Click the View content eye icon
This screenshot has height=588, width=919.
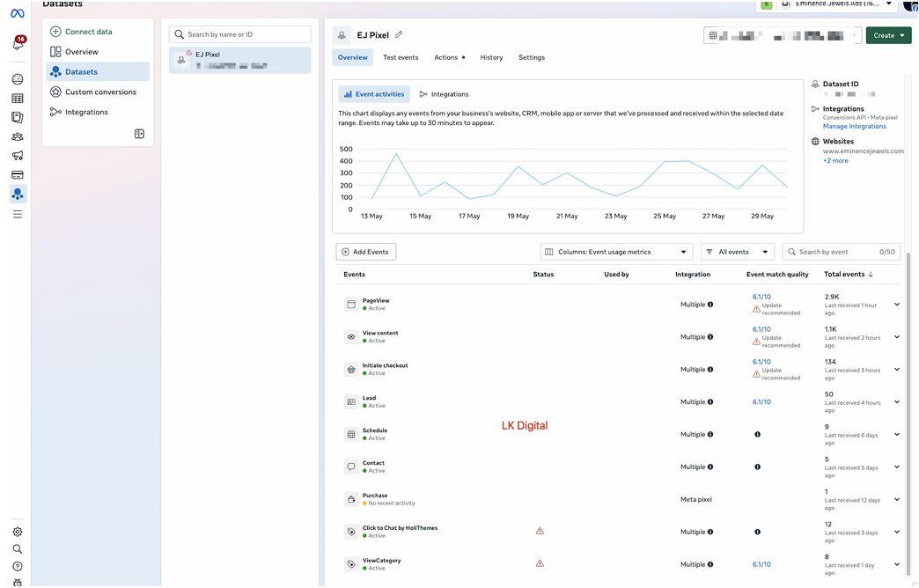[351, 337]
